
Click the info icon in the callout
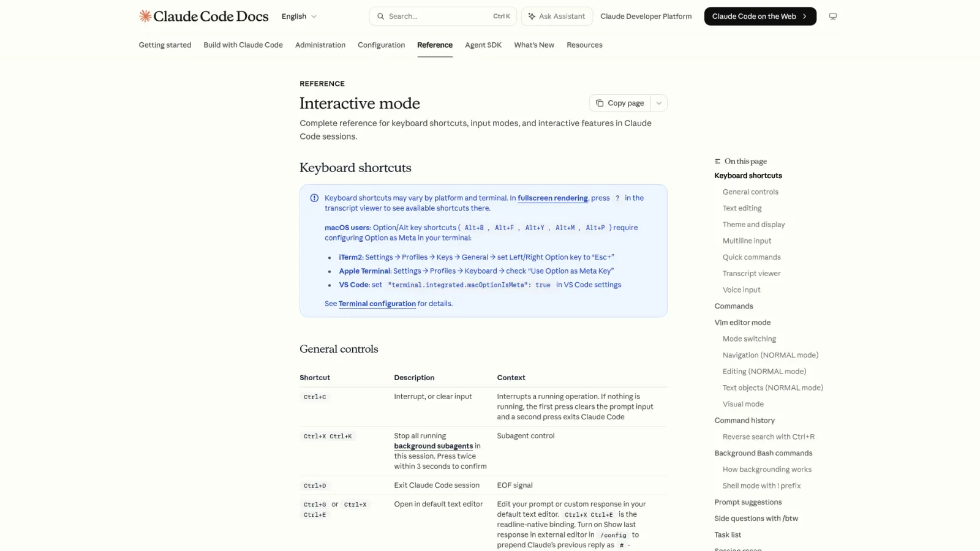(314, 198)
